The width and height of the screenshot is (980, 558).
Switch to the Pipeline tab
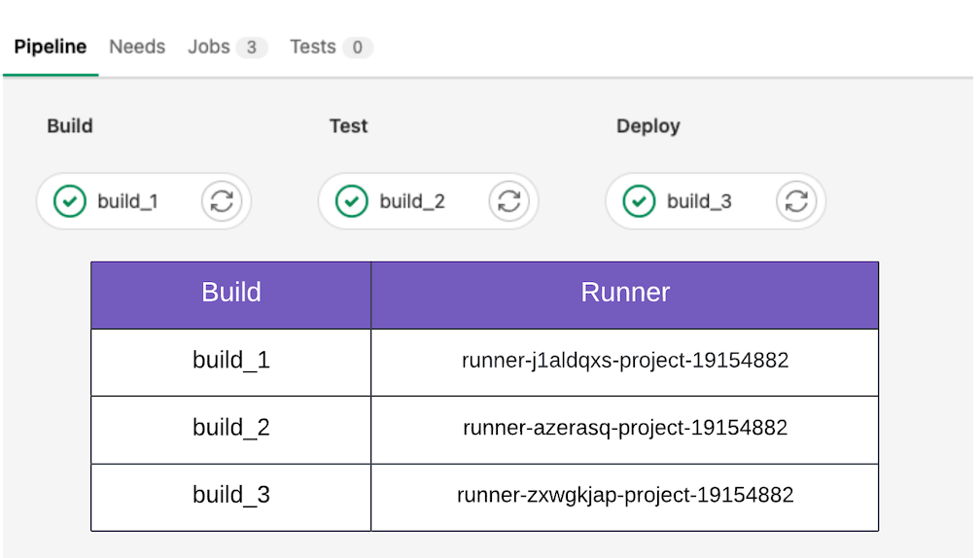coord(51,47)
